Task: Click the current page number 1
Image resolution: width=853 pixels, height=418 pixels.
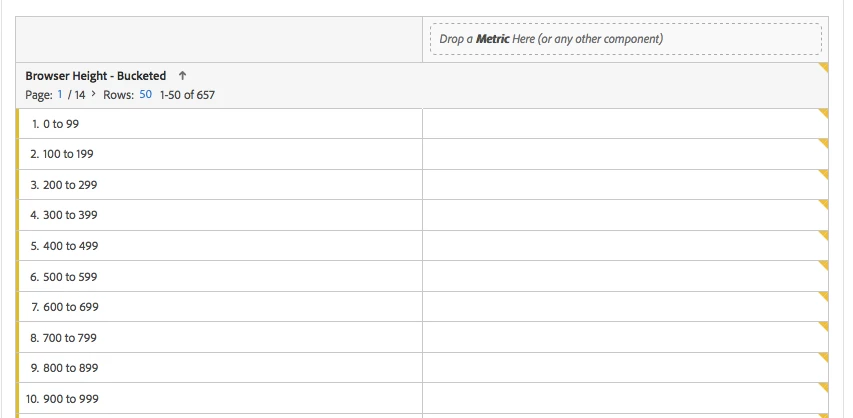Action: 60,95
